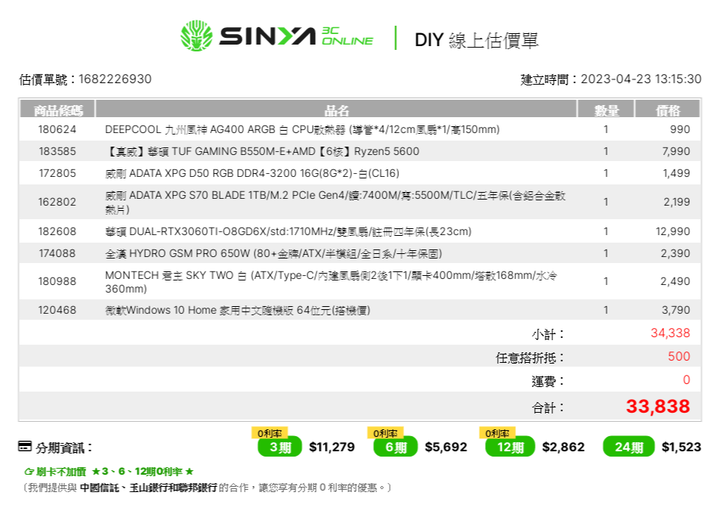Image resolution: width=720 pixels, height=511 pixels.
Task: Click the 價格 column header
Action: pos(668,110)
